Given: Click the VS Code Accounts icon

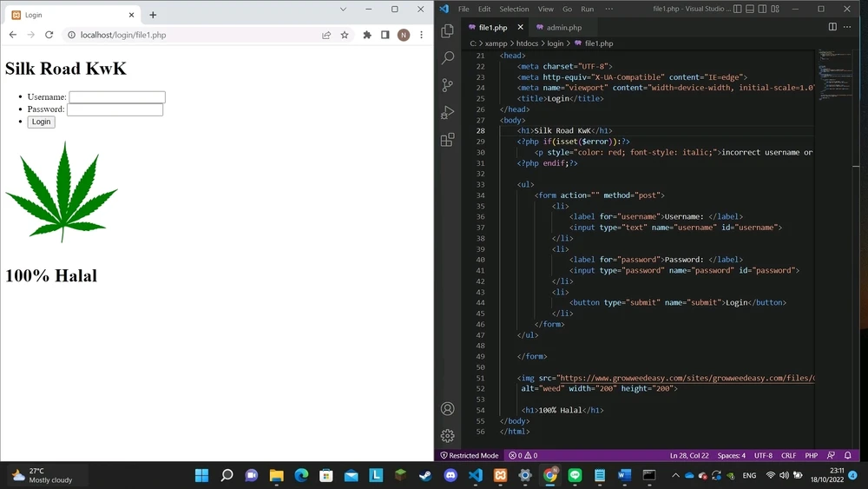Looking at the screenshot, I should pyautogui.click(x=448, y=409).
